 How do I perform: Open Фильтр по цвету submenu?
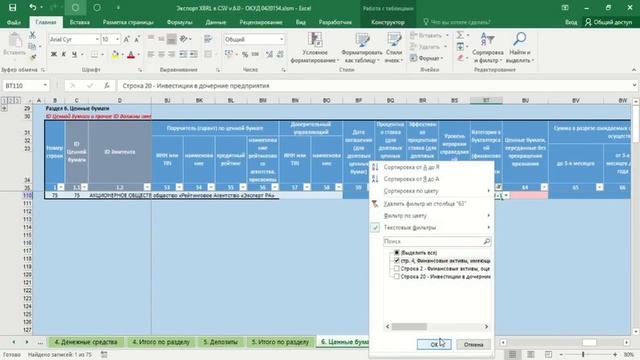pos(405,215)
